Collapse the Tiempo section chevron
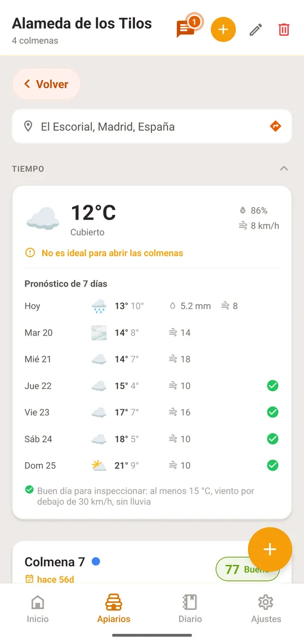 coord(284,168)
